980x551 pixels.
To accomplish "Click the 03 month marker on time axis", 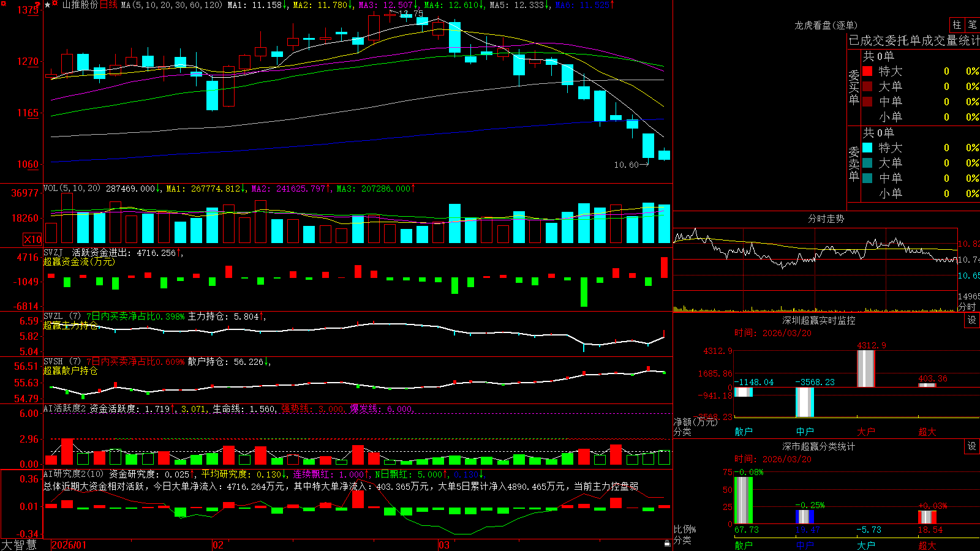I will pyautogui.click(x=444, y=545).
